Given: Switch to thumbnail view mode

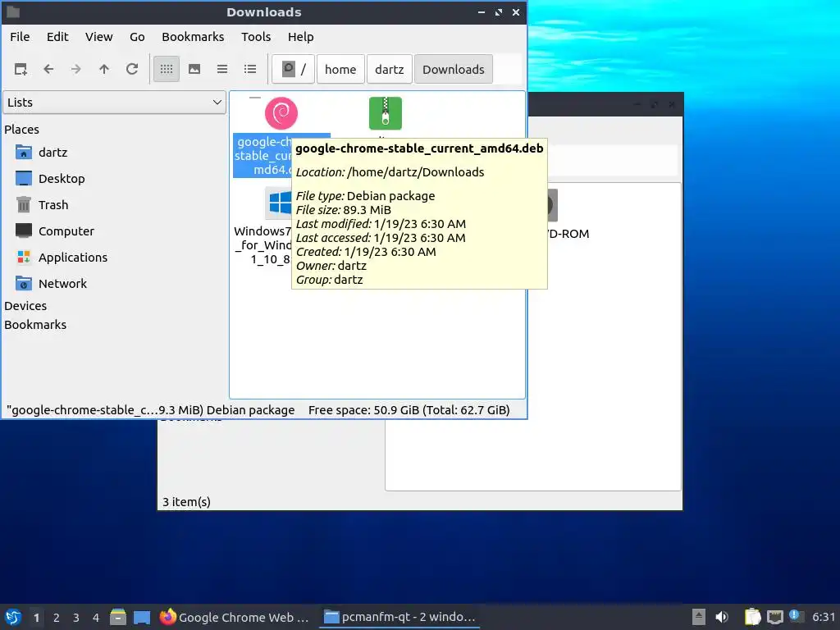Looking at the screenshot, I should click(x=194, y=69).
